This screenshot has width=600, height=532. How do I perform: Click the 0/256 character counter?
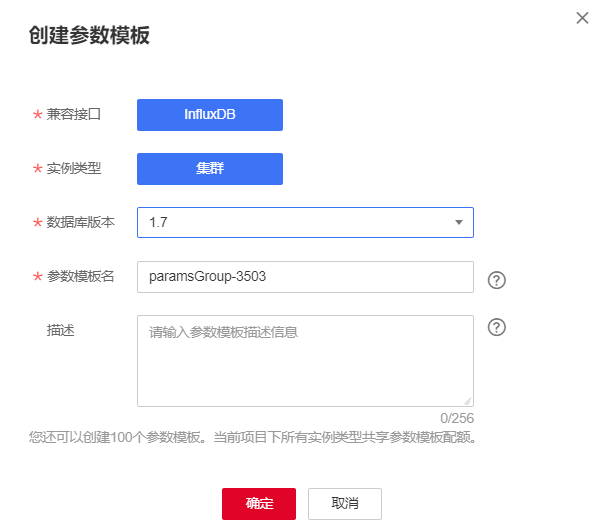(x=457, y=418)
